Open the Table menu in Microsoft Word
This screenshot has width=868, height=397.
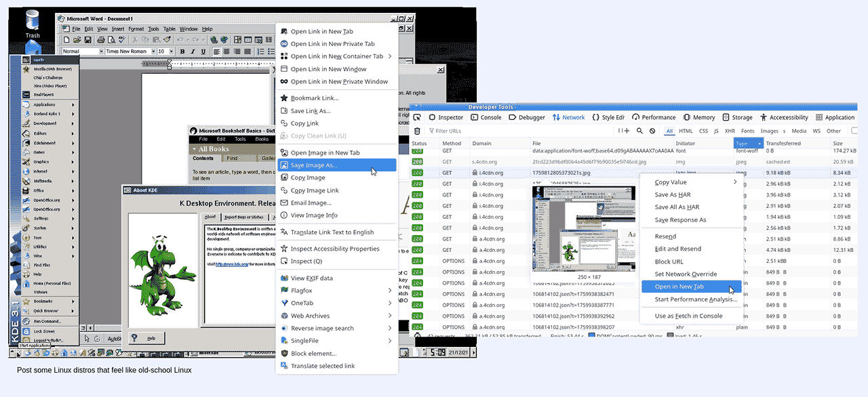pos(169,29)
